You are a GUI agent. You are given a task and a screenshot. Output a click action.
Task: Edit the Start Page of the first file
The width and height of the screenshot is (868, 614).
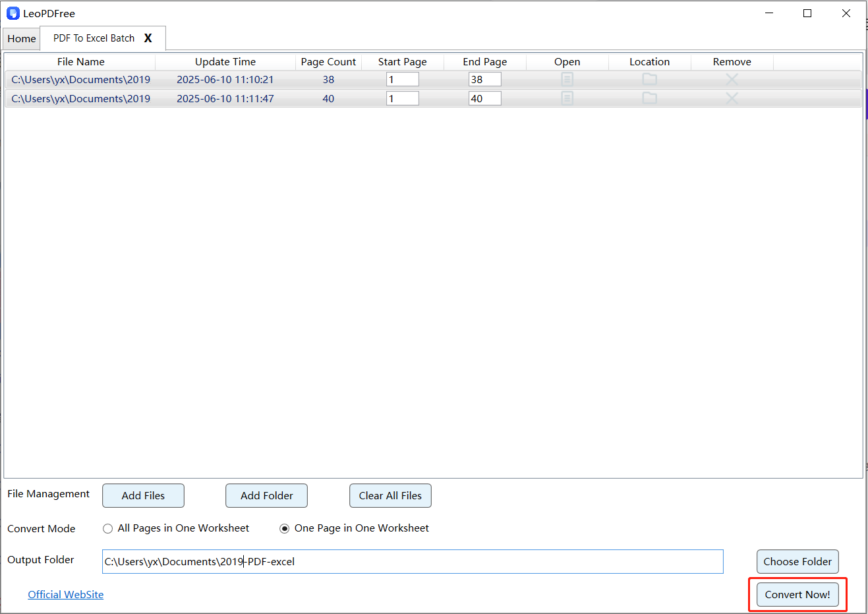coord(402,78)
